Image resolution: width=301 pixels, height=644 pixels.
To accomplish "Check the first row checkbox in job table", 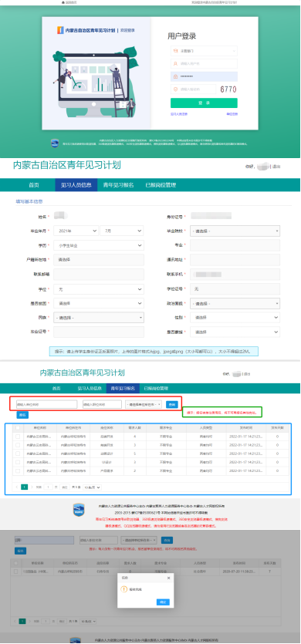I will (x=17, y=437).
